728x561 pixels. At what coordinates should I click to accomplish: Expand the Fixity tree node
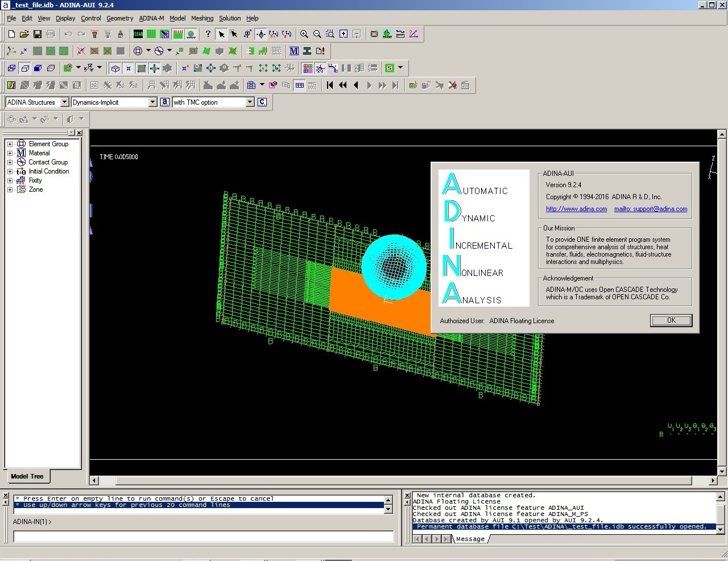(10, 180)
